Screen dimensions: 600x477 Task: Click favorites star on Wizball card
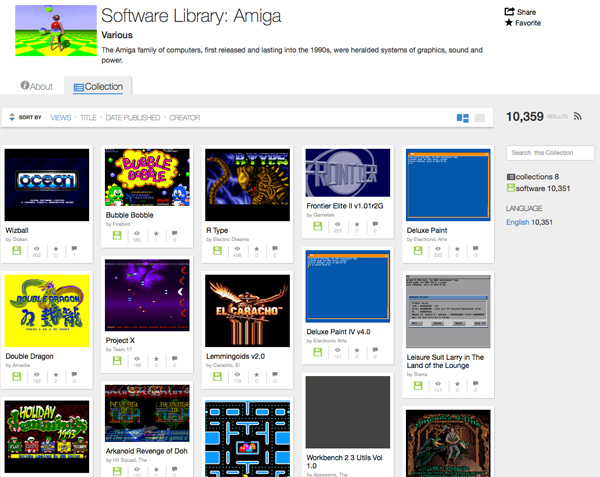(56, 249)
